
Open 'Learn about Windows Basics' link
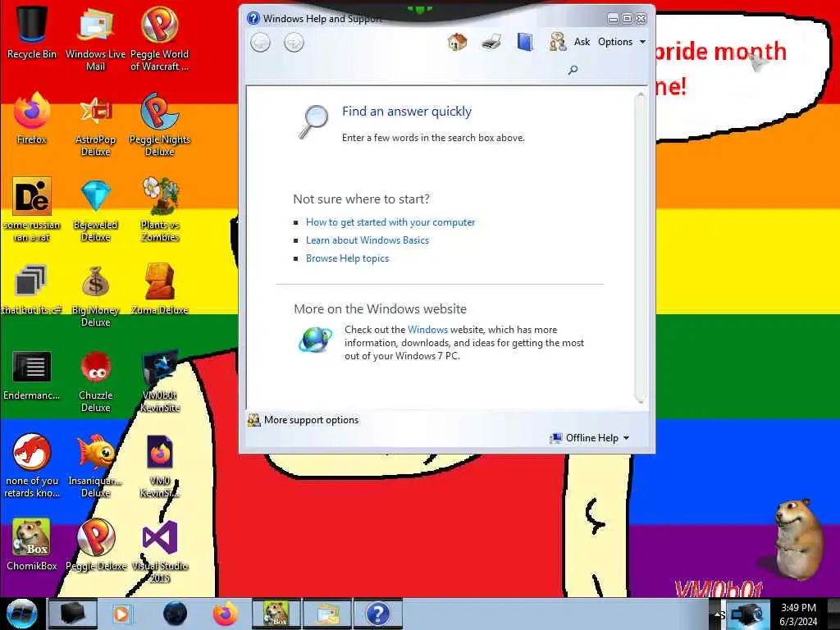coord(367,240)
